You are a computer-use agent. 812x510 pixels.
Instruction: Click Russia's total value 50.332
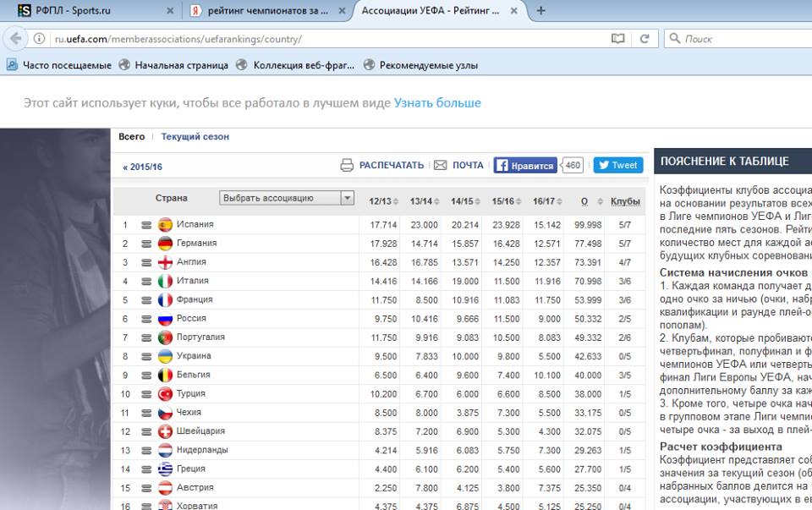point(588,319)
